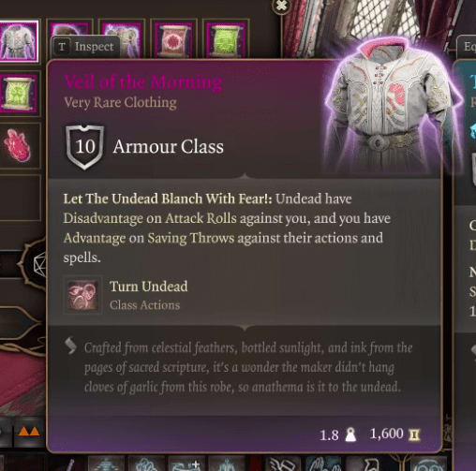476x471 pixels.
Task: Click the Turn Undead class action icon
Action: click(x=82, y=295)
